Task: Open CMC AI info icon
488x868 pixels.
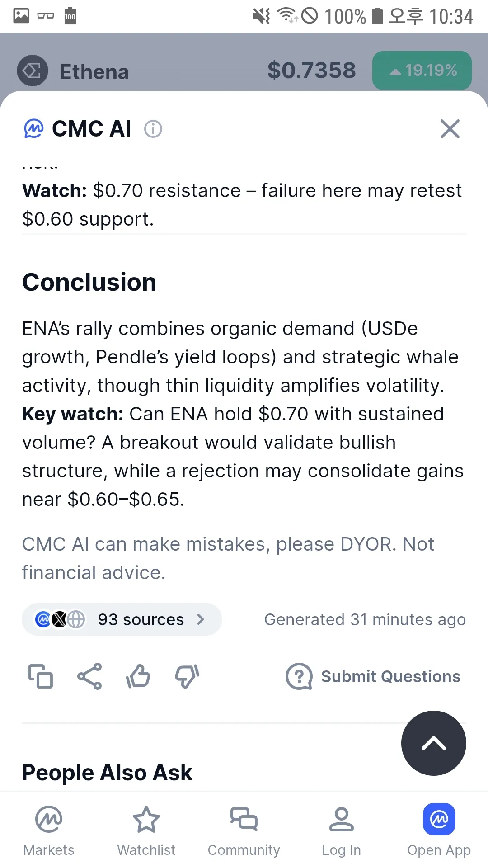Action: [153, 129]
